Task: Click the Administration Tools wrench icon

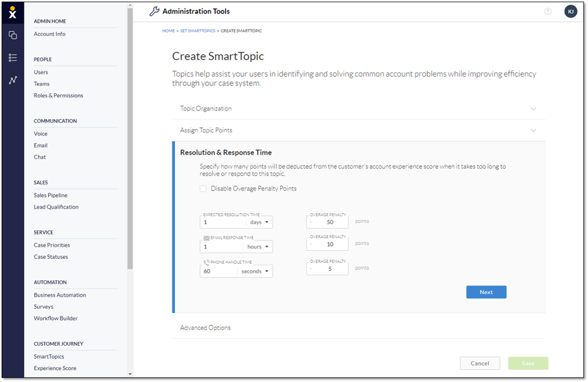Action: pos(154,11)
